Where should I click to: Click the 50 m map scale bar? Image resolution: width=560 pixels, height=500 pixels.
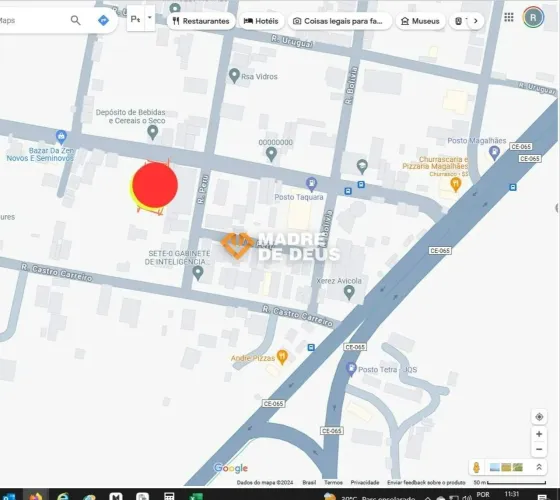tap(510, 482)
